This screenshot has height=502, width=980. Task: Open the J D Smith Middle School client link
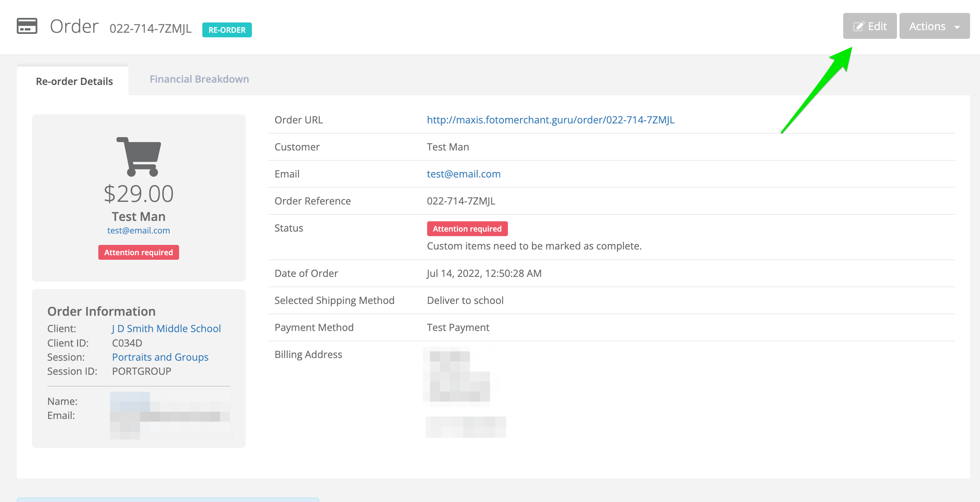pos(167,328)
